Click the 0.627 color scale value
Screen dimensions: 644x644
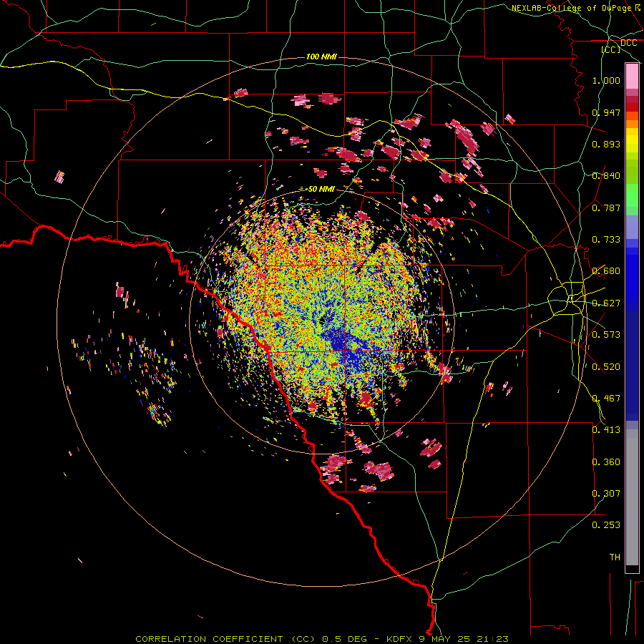(606, 303)
